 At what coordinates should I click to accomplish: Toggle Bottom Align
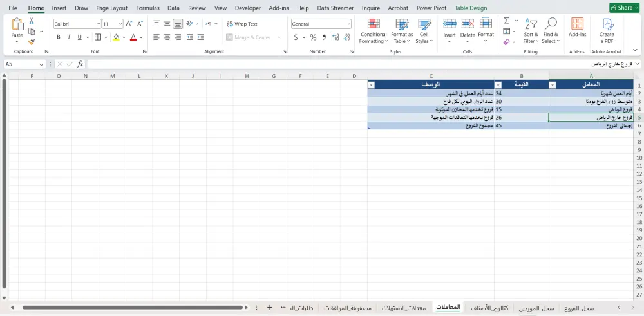pos(178,24)
